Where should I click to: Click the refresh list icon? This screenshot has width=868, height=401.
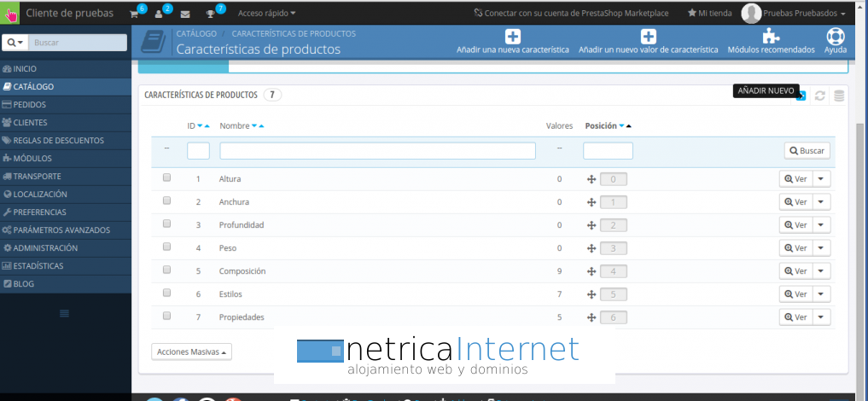pos(820,96)
